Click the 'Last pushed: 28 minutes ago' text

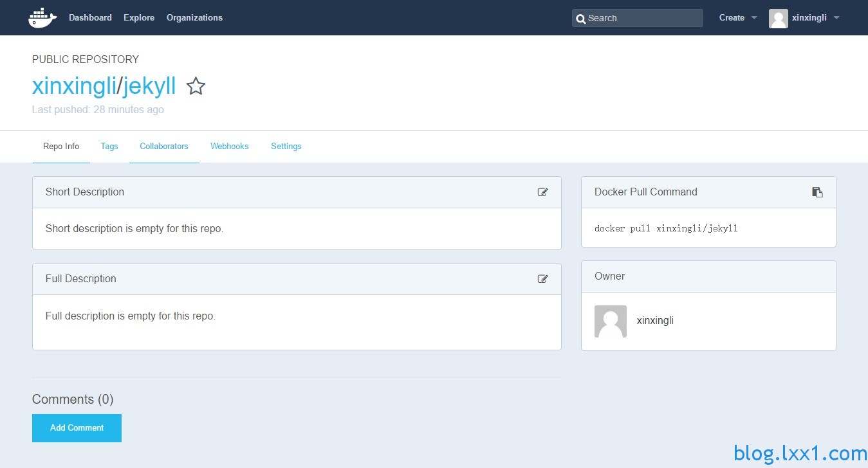pyautogui.click(x=98, y=110)
